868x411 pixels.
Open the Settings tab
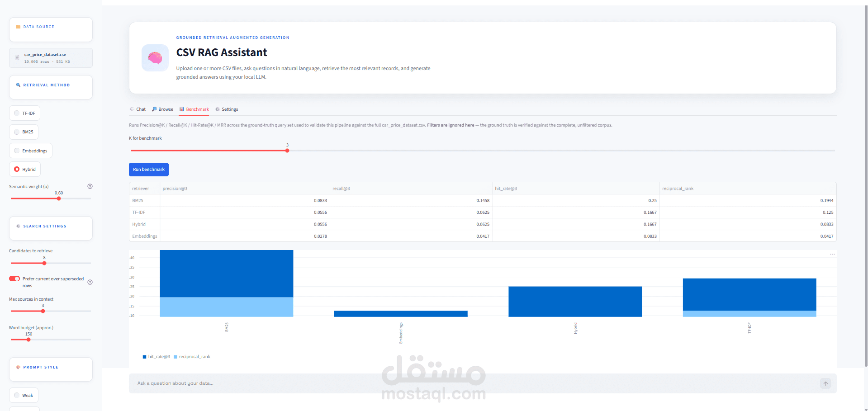[x=227, y=109]
